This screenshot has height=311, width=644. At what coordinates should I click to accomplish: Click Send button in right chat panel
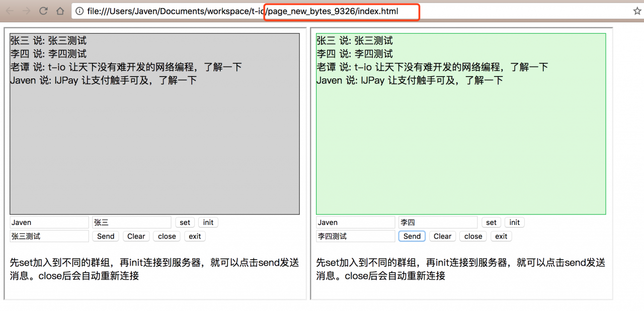pos(412,236)
